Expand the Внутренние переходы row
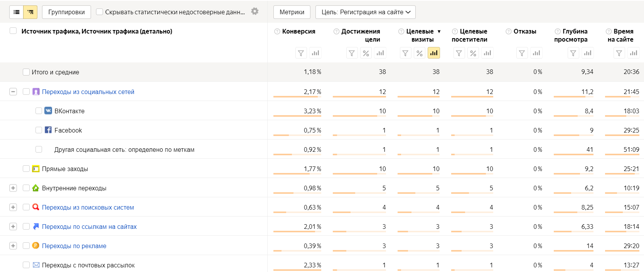644x272 pixels. coord(13,188)
